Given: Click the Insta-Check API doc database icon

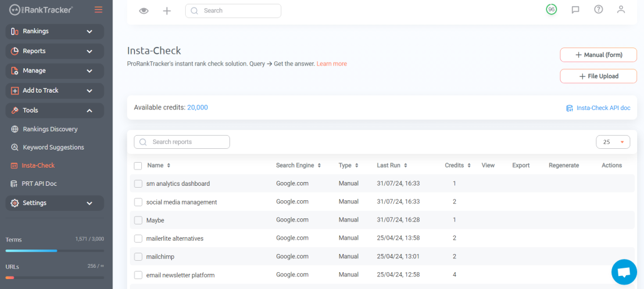Looking at the screenshot, I should 569,108.
